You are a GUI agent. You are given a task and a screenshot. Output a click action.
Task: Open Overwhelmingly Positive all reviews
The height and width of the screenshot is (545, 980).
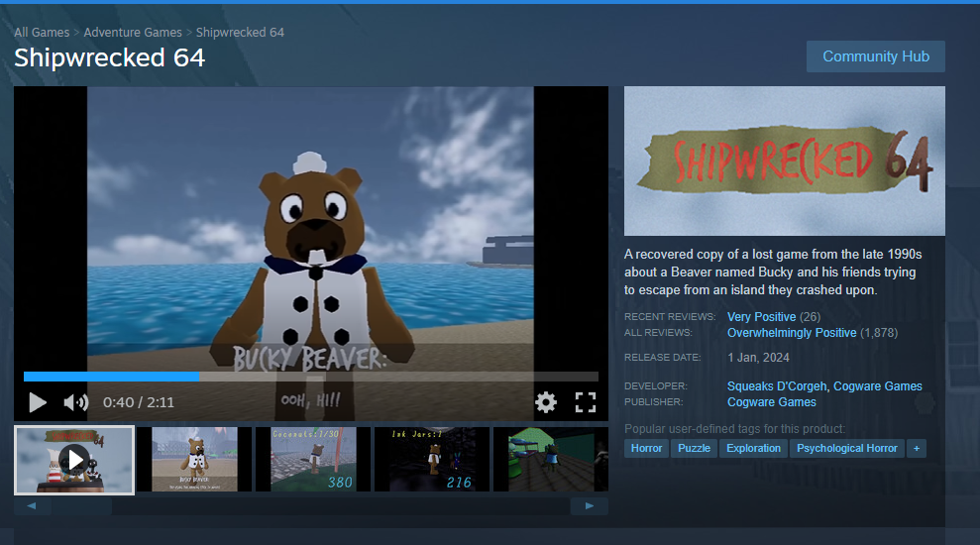tap(792, 333)
